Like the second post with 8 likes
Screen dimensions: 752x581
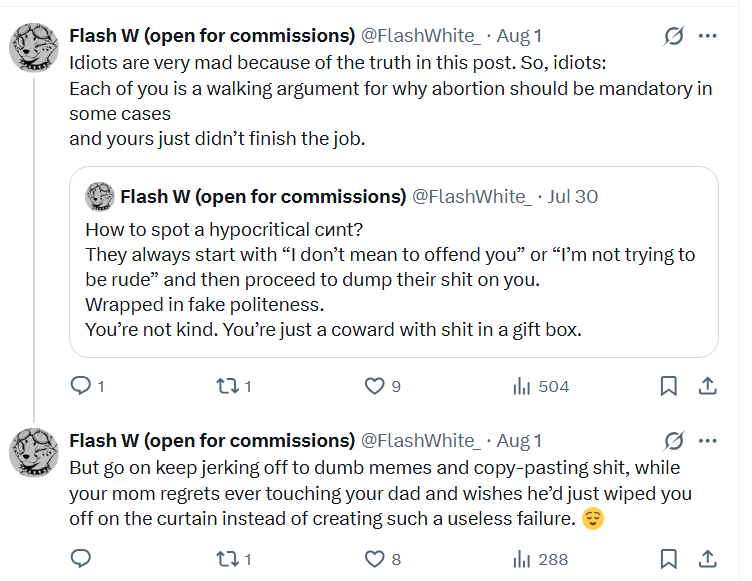(x=375, y=559)
